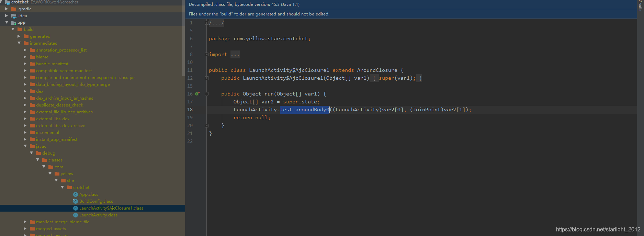Screen dimensions: 644x236
Task: Click super.state on line 17
Action: [x=300, y=102]
